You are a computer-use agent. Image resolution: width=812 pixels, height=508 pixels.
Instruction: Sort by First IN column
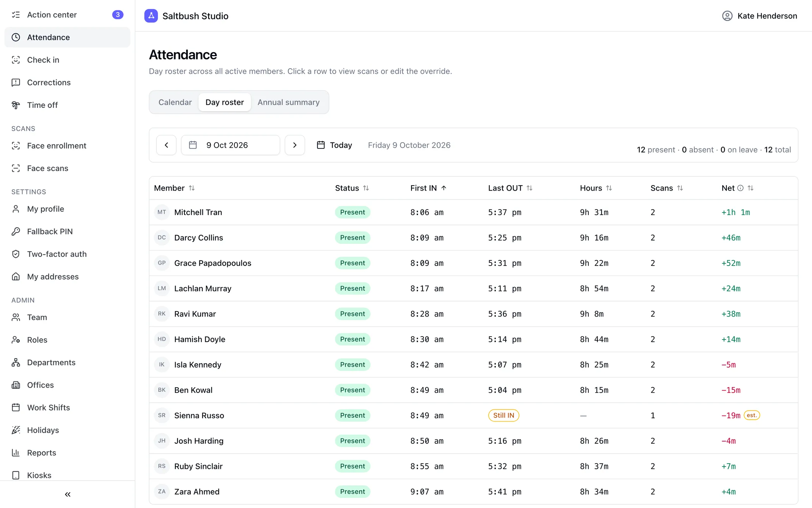point(428,188)
